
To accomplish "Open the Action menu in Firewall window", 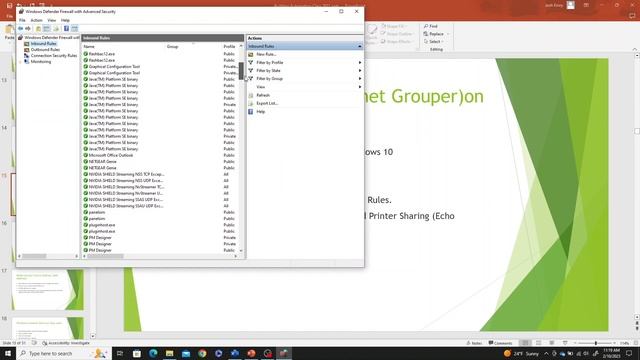I will click(36, 20).
